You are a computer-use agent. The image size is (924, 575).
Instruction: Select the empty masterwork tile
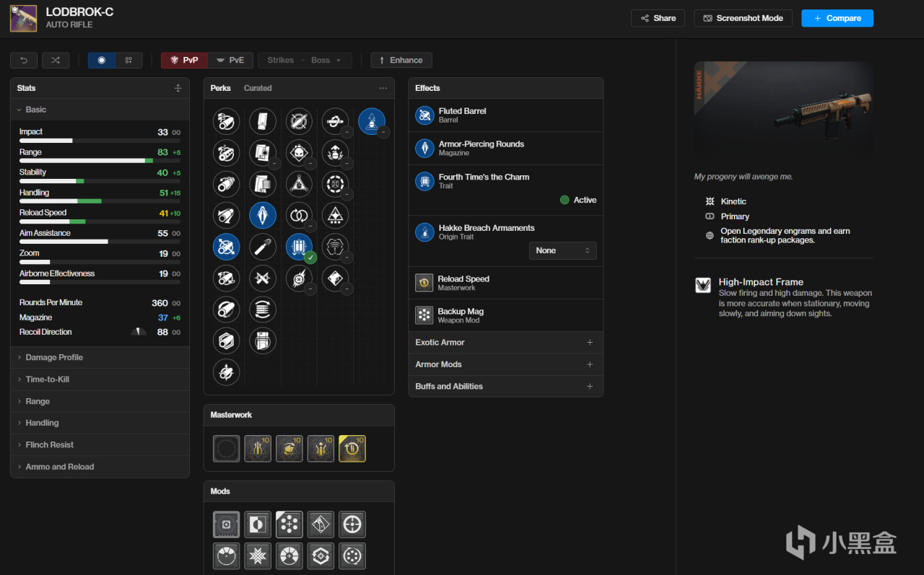click(227, 448)
